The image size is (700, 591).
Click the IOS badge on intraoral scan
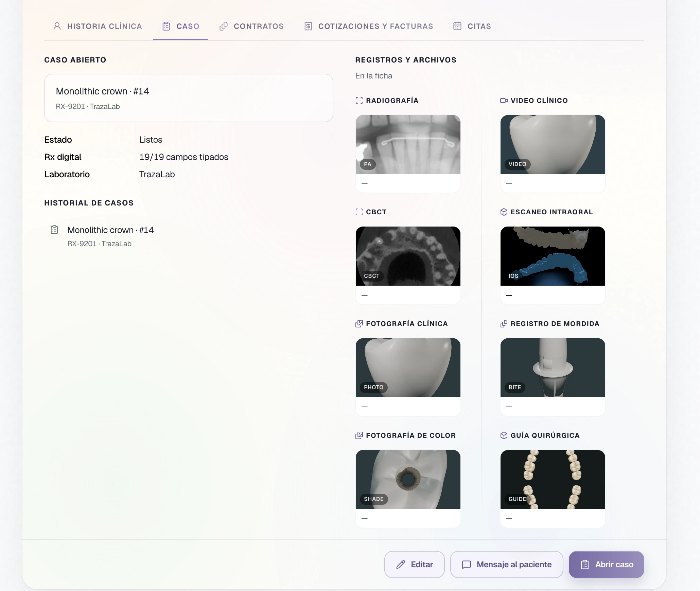pyautogui.click(x=513, y=276)
